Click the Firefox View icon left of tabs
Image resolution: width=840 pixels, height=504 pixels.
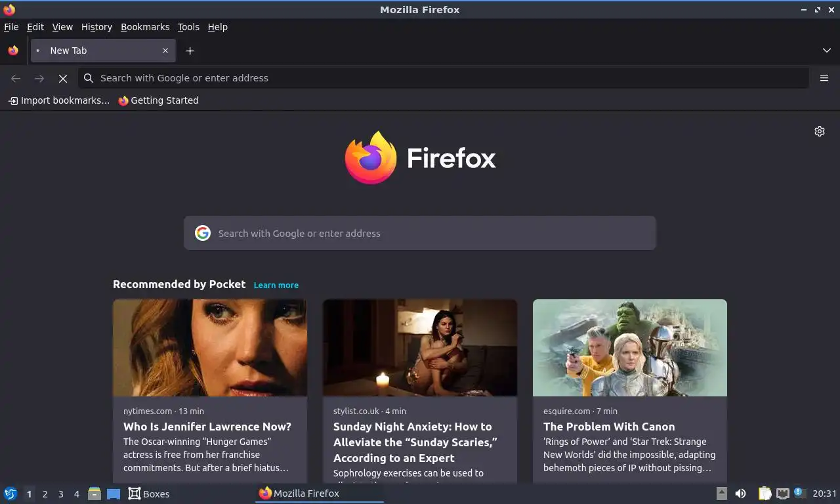13,51
